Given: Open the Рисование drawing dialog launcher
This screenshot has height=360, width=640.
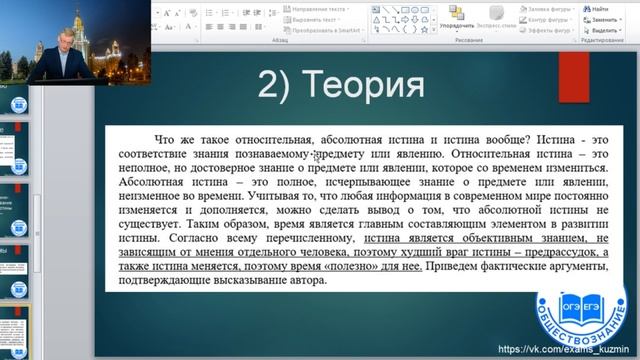Looking at the screenshot, I should tap(575, 40).
